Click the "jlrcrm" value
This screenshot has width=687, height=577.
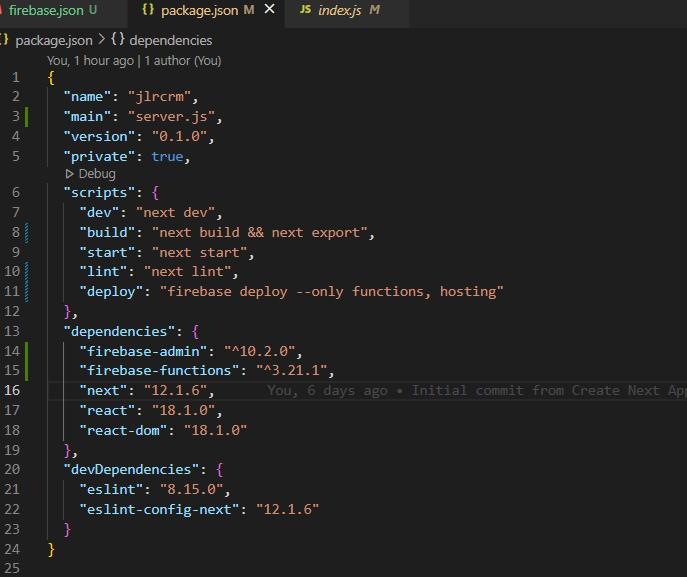(159, 97)
